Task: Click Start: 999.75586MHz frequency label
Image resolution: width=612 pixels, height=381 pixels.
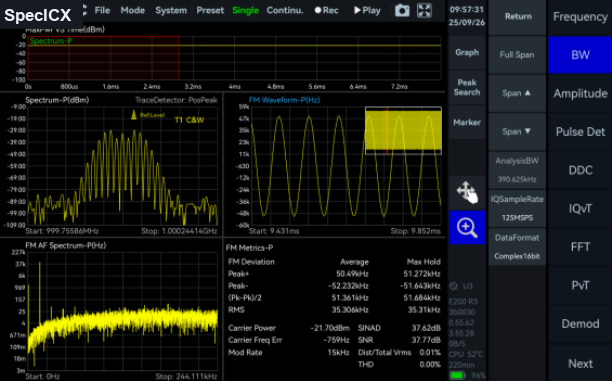Action: tap(62, 231)
